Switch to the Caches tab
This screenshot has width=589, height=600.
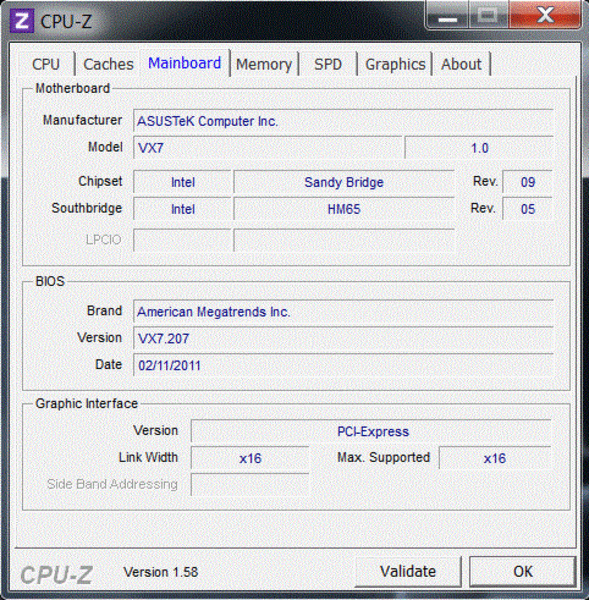(108, 64)
